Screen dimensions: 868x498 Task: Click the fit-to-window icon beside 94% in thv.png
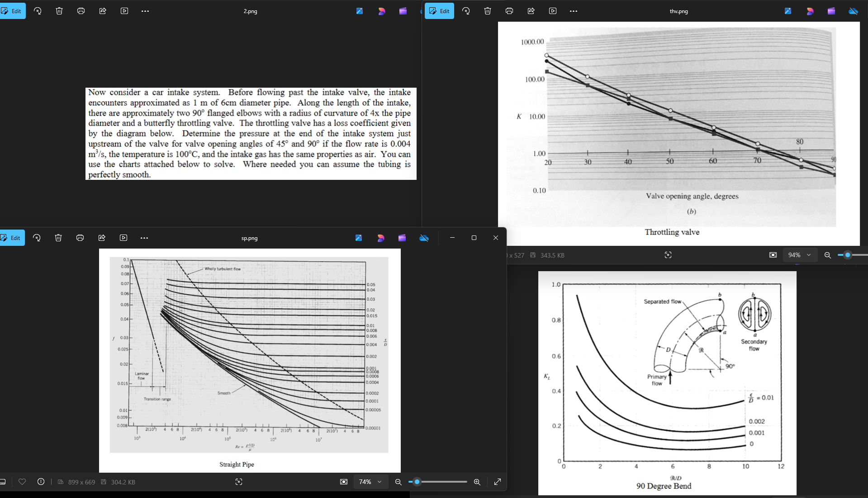coord(773,255)
